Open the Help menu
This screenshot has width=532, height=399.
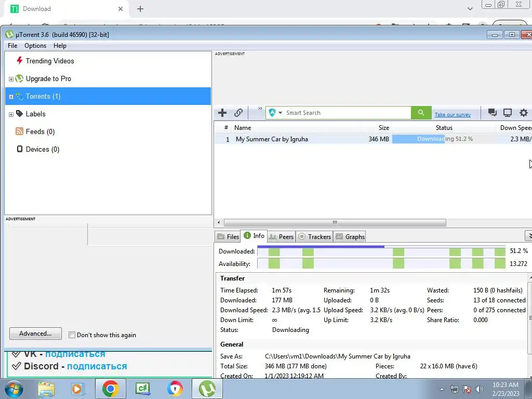pyautogui.click(x=60, y=46)
